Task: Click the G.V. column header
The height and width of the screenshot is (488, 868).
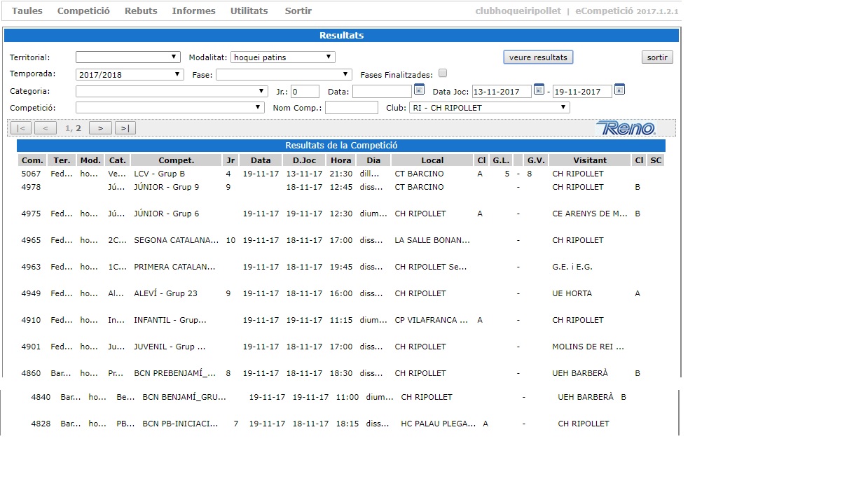Action: [536, 160]
